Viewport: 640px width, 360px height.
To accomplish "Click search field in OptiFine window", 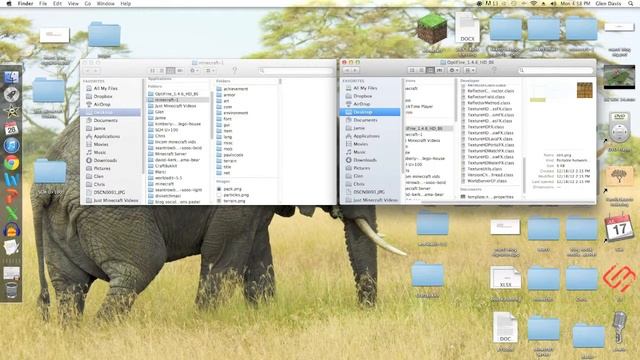I will tap(556, 70).
